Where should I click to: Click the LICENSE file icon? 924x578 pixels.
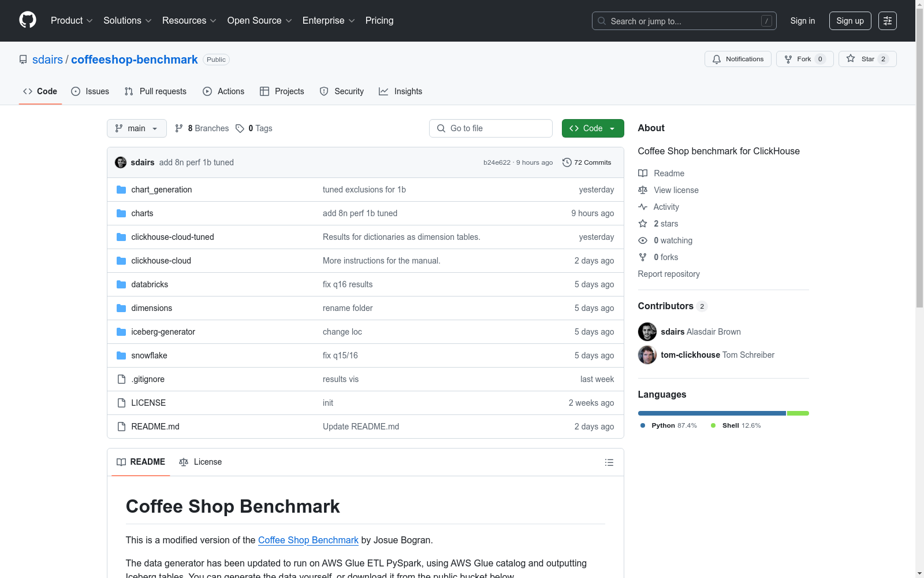tap(121, 403)
